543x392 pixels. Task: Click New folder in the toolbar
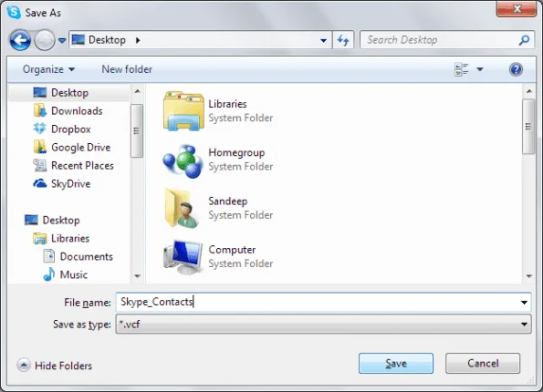[127, 69]
